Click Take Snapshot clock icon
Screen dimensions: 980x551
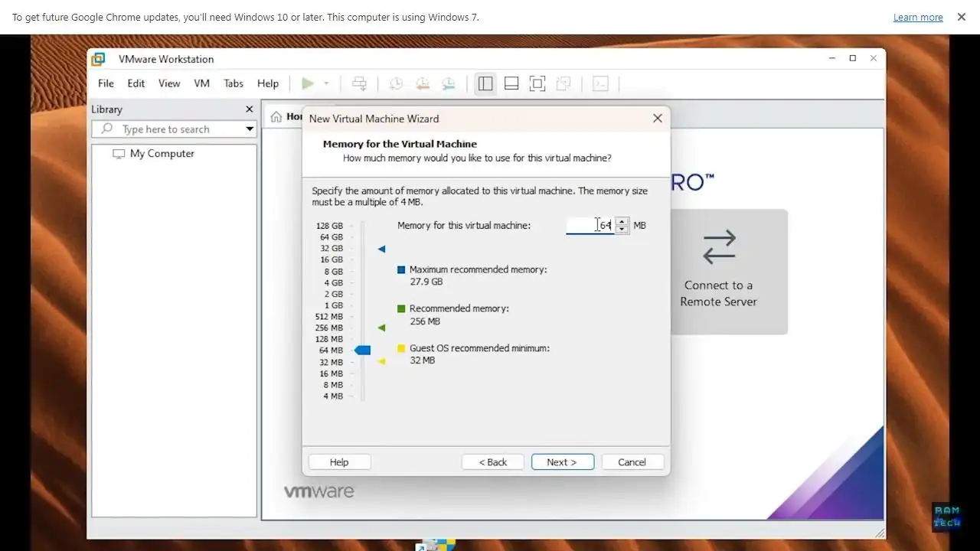click(396, 83)
